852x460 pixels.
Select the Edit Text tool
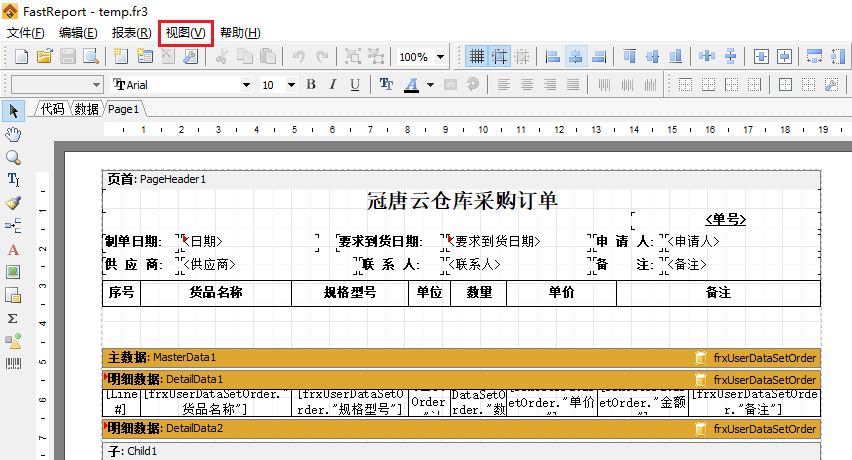point(13,180)
